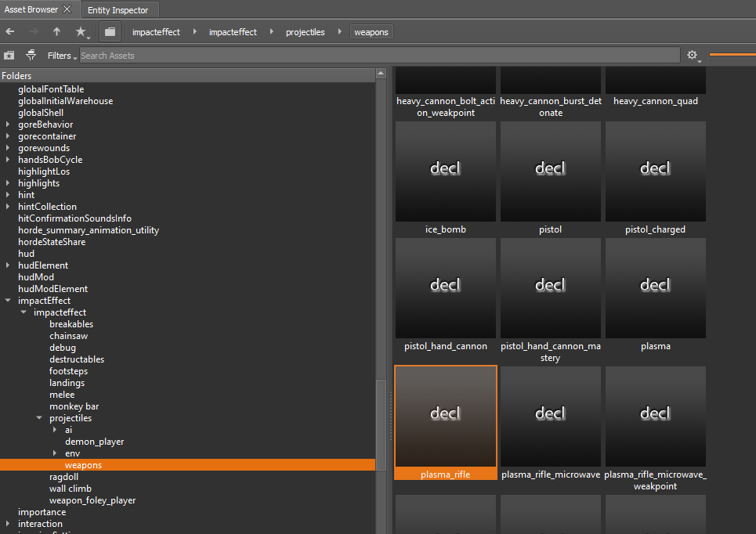Collapse the top-level impactEffect folder

8,301
